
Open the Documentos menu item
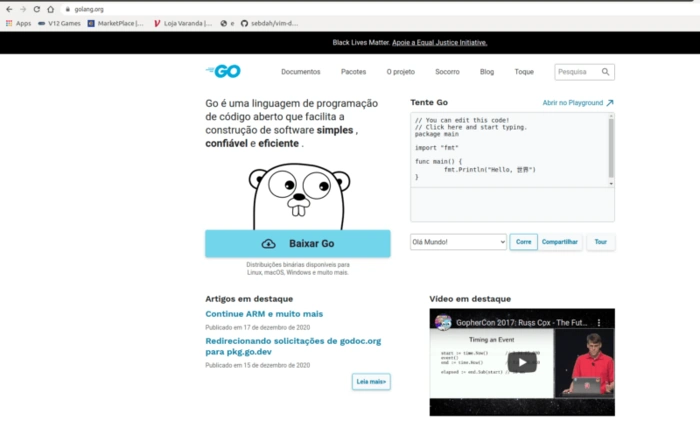300,72
